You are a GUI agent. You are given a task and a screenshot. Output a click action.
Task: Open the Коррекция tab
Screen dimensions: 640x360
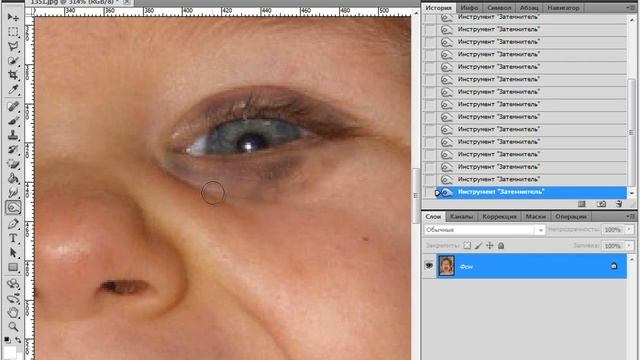pos(499,216)
